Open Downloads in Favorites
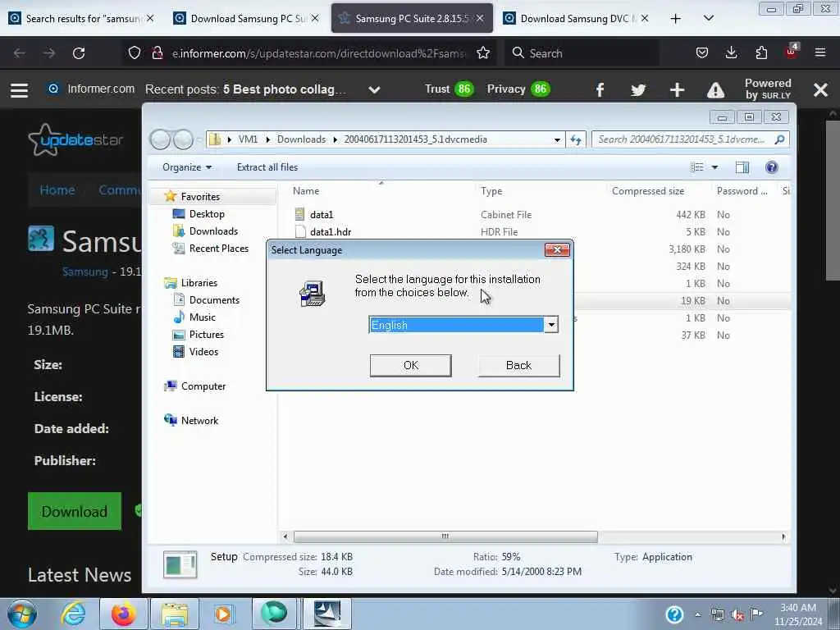This screenshot has height=630, width=840. click(x=213, y=231)
